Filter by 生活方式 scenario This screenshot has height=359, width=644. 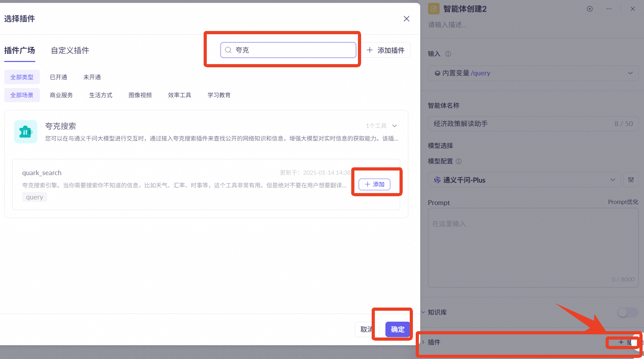[101, 95]
